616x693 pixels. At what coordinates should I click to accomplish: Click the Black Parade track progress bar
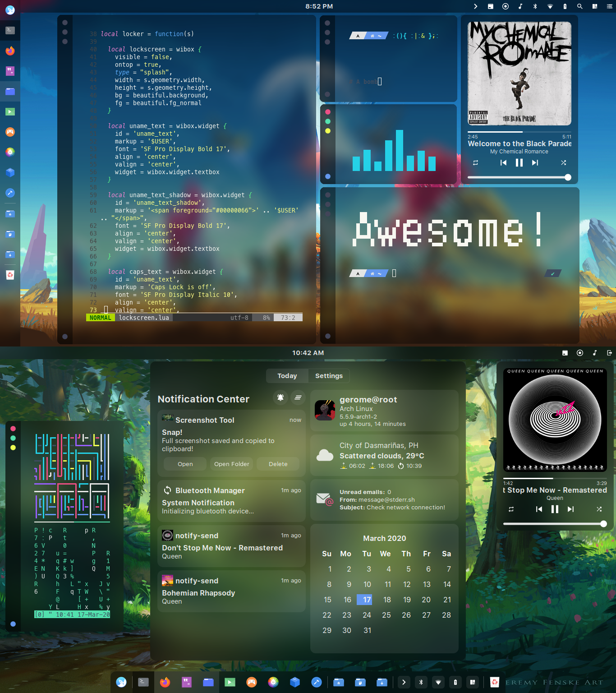click(519, 132)
